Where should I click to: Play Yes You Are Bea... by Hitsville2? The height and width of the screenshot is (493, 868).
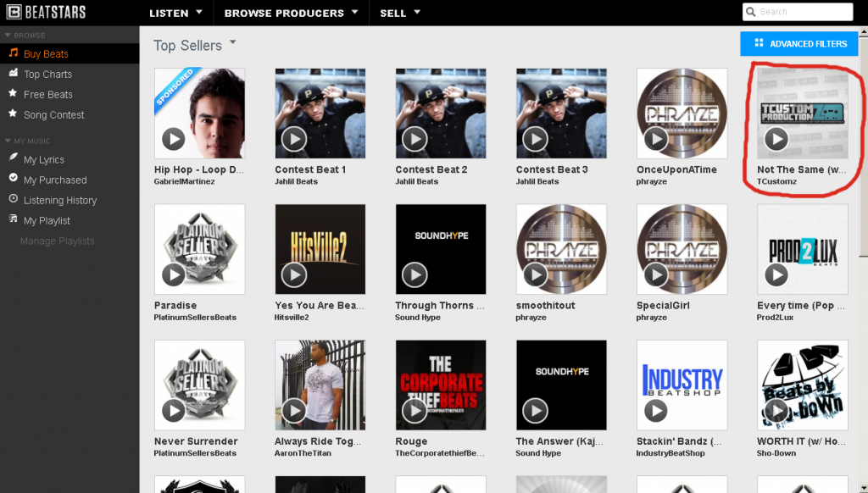click(294, 274)
